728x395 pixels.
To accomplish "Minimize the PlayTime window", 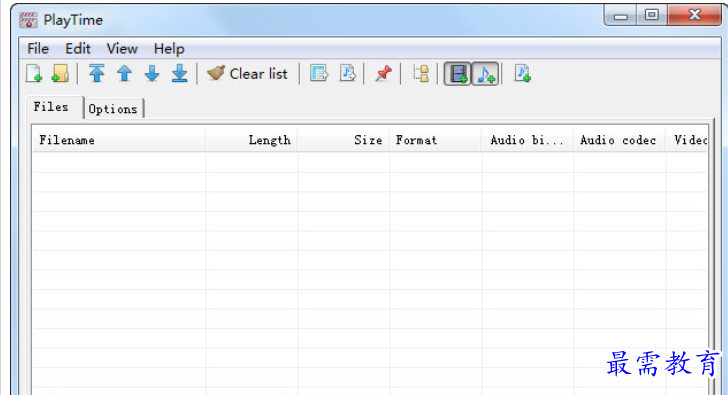I will tap(621, 16).
